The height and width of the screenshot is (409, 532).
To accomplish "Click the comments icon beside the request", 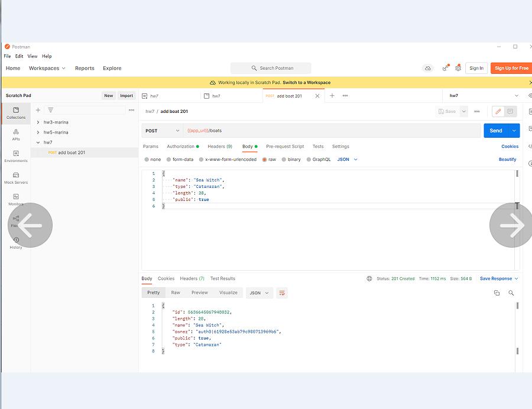I will (x=510, y=111).
